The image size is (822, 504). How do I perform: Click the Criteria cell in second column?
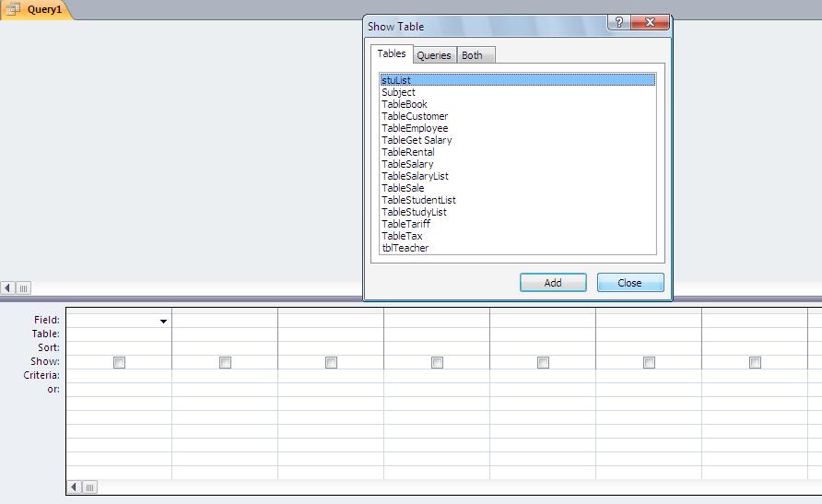tap(225, 376)
